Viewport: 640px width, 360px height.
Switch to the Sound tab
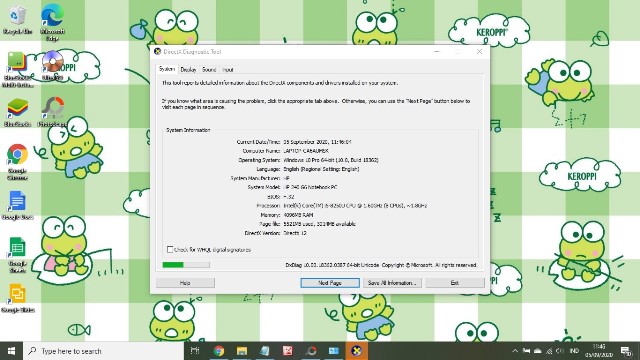click(x=209, y=70)
